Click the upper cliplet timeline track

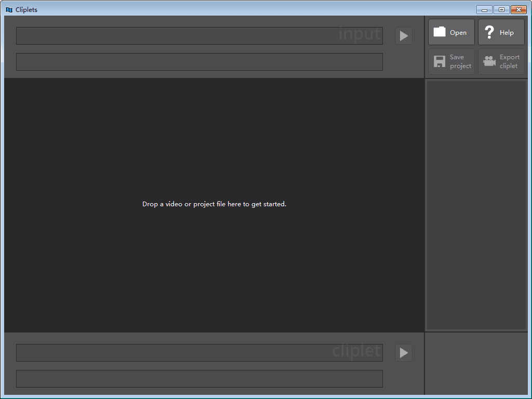coord(199,353)
